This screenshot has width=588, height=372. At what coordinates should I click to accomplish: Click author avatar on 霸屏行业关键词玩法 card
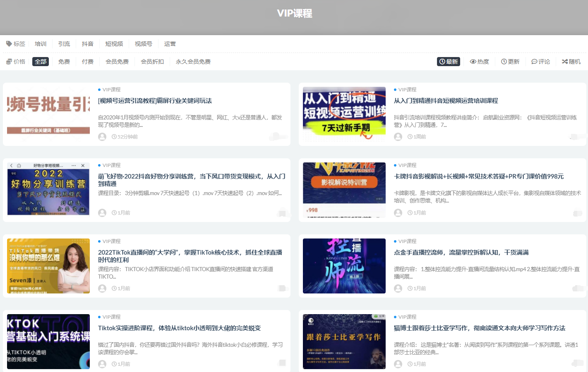click(x=102, y=137)
